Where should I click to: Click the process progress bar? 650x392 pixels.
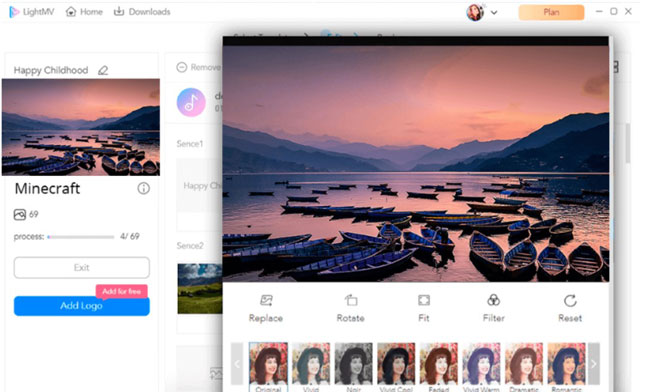click(81, 237)
